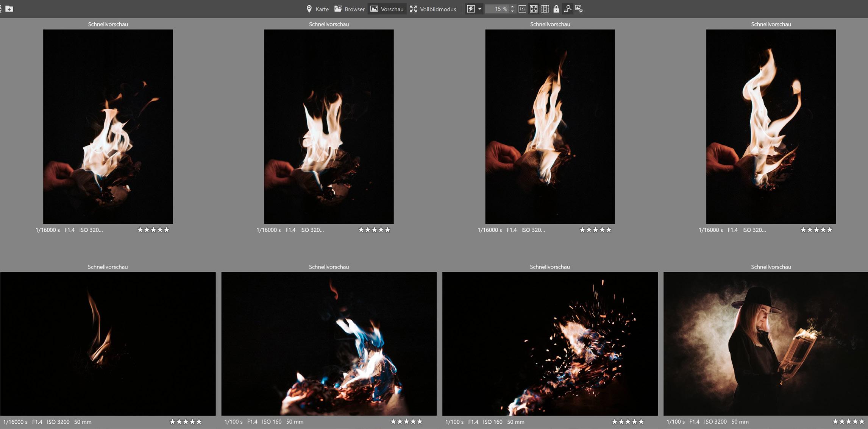This screenshot has height=429, width=868.
Task: Open the image preview settings gear icon
Action: pyautogui.click(x=579, y=9)
